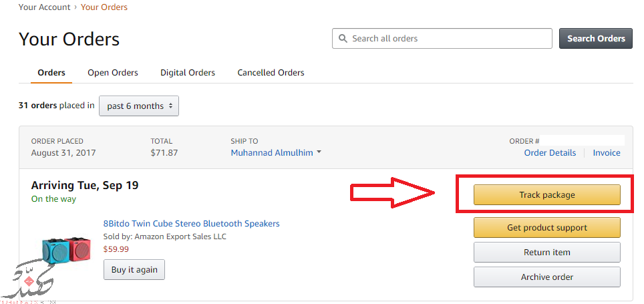Switch to the Digital Orders tab
Viewport: 644px width, 304px height.
coord(188,73)
